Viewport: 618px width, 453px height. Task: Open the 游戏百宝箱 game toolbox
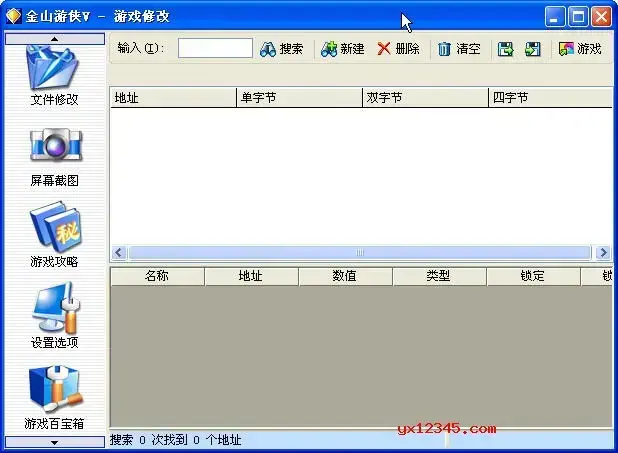54,397
